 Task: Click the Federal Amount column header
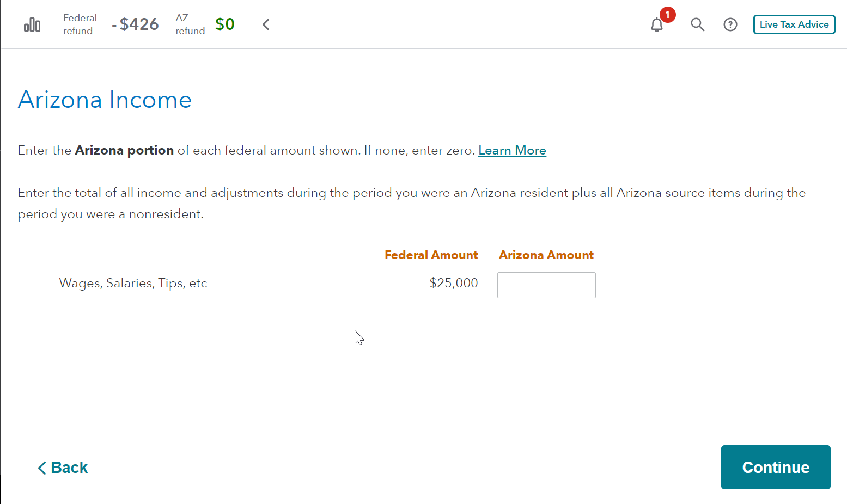431,255
